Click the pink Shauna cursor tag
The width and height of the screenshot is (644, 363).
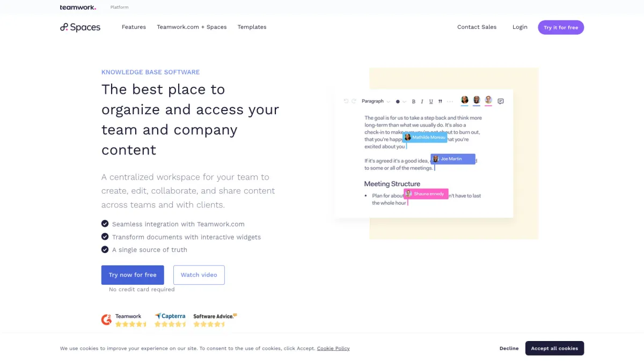426,194
